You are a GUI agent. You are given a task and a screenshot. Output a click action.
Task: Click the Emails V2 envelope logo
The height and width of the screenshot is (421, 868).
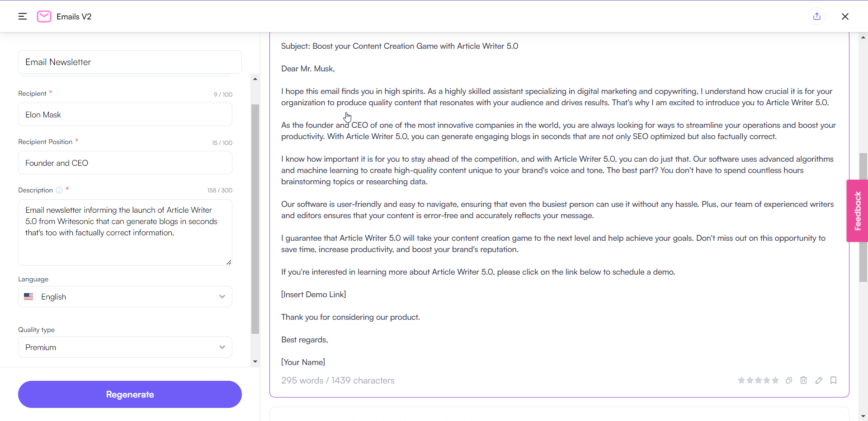pos(44,16)
